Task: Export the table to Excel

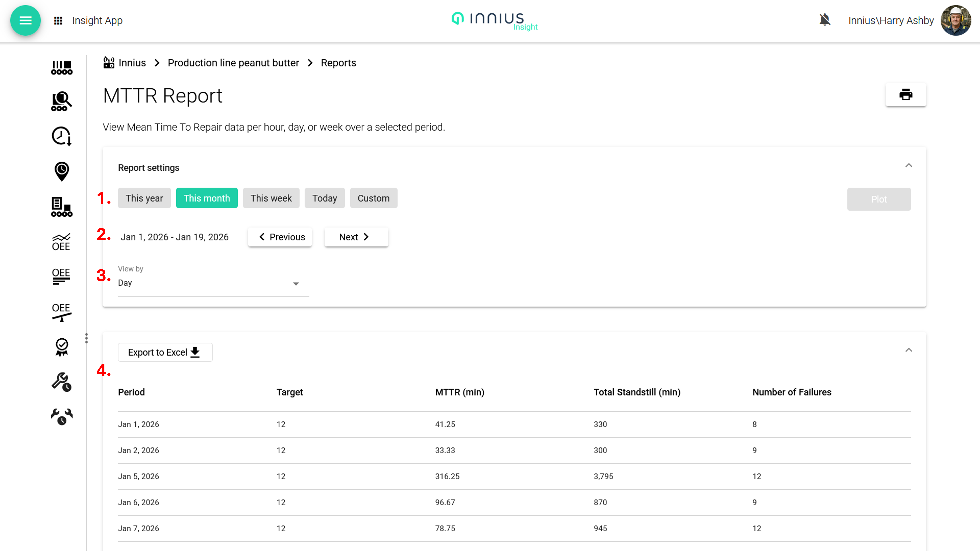Action: click(x=165, y=352)
